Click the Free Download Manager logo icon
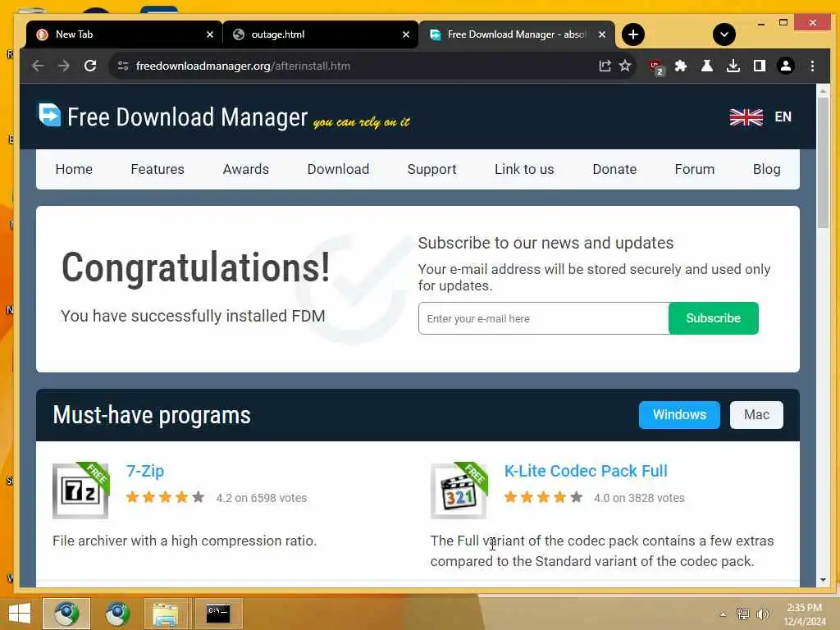 (x=49, y=115)
